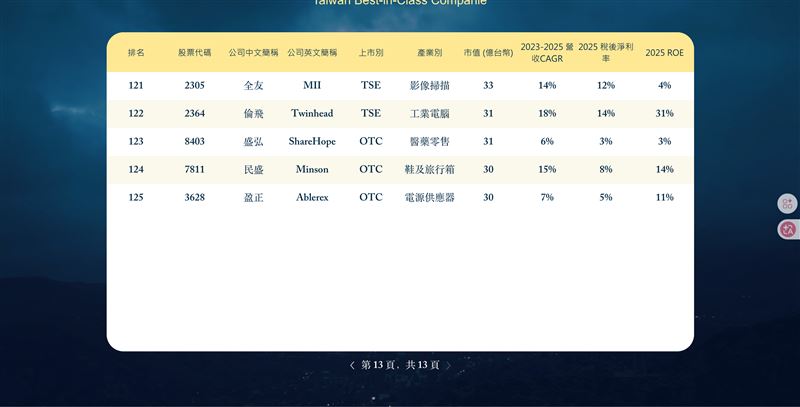Select the company name 倫飛

[x=253, y=113]
